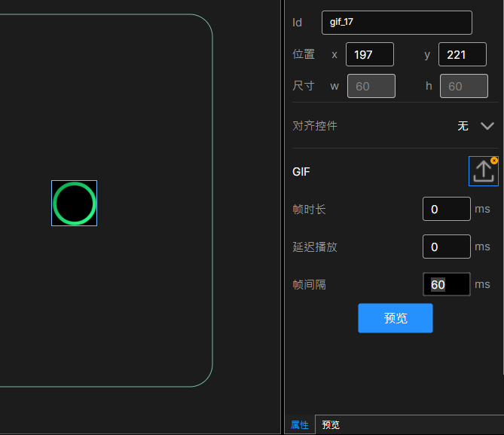Click the 尺寸 label
This screenshot has height=435, width=504.
pos(304,86)
